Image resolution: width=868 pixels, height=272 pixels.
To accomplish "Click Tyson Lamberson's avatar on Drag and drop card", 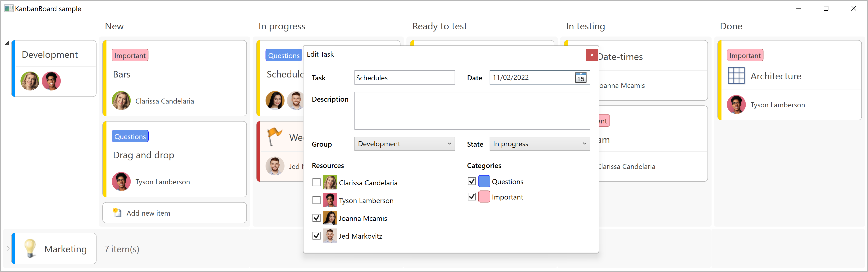I will point(121,181).
